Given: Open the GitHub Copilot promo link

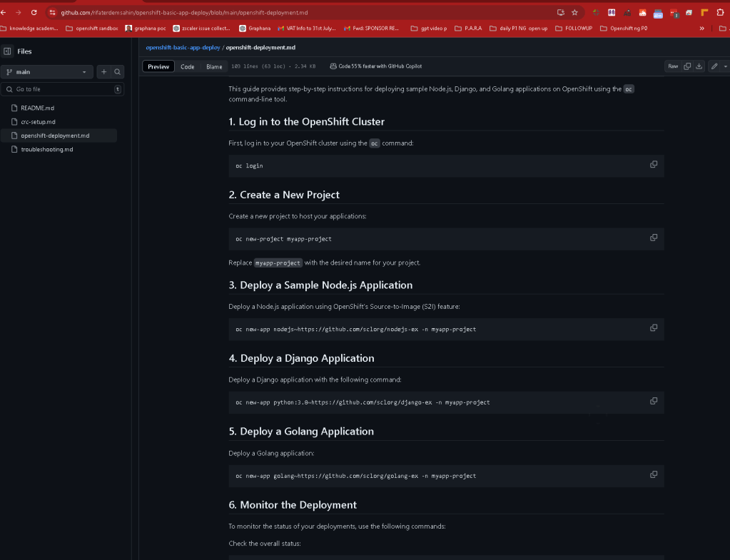Looking at the screenshot, I should coord(376,66).
